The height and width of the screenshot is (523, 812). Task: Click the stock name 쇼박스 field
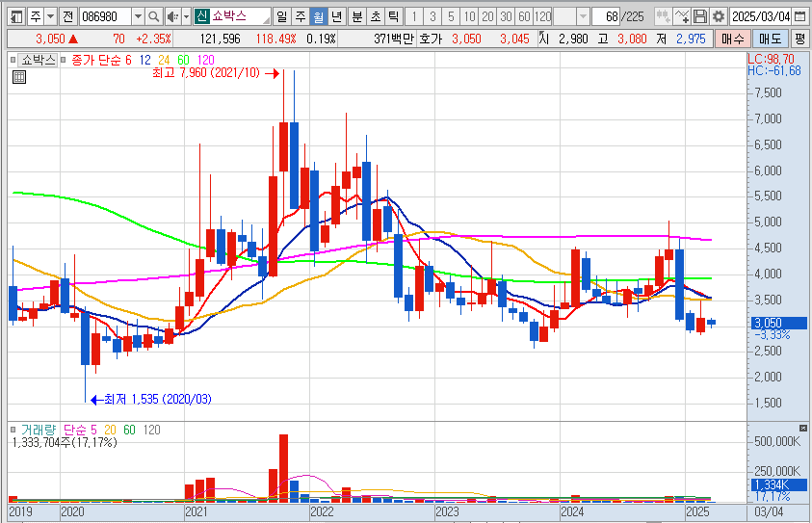[239, 17]
